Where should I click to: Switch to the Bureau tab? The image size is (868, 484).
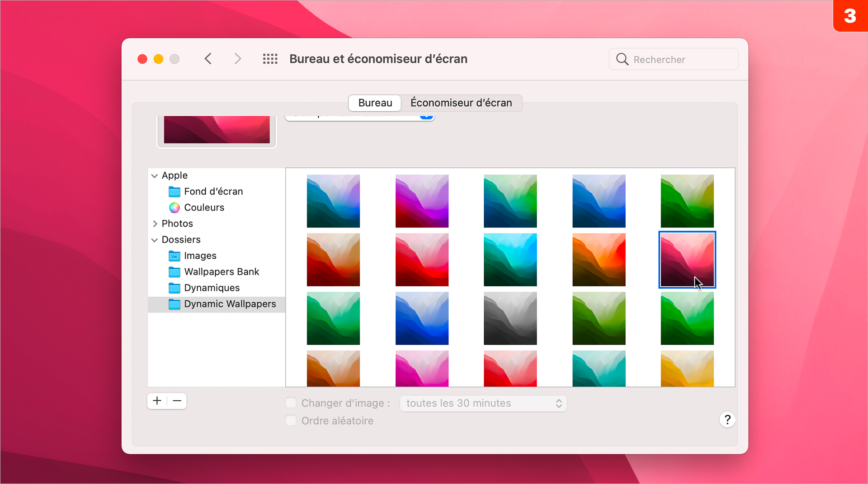[375, 103]
